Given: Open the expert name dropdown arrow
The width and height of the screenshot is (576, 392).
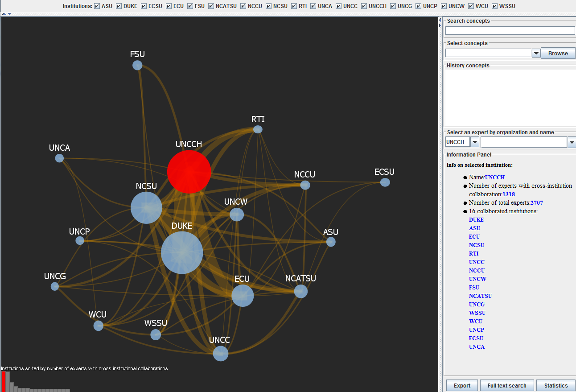Looking at the screenshot, I should (572, 142).
